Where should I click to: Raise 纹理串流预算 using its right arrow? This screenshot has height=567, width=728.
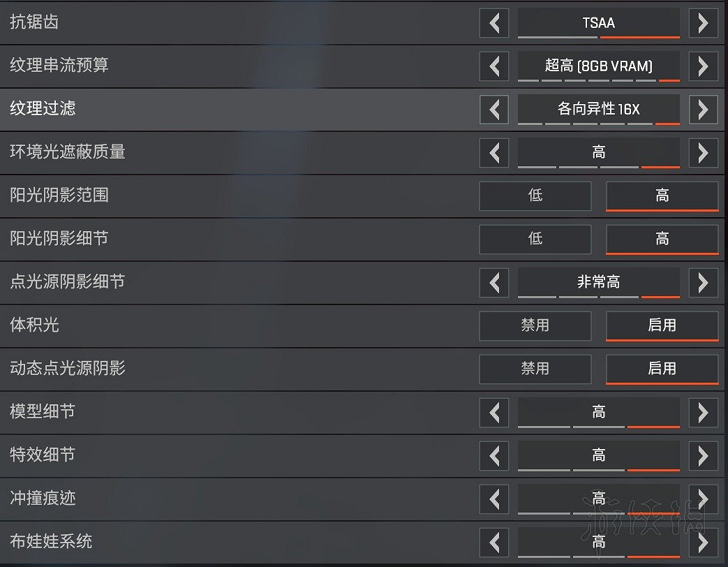704,66
